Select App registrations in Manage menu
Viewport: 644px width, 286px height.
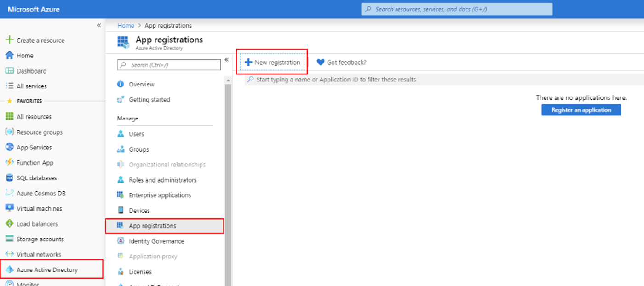(x=152, y=226)
